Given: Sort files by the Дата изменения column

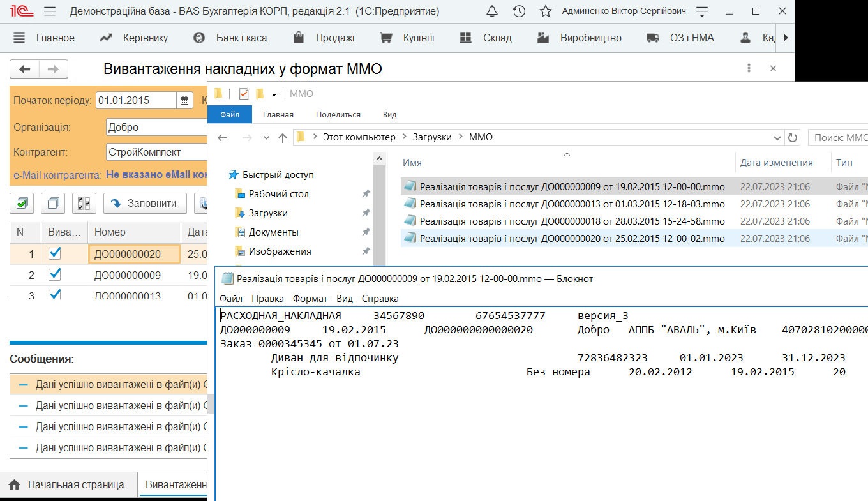Looking at the screenshot, I should tap(777, 163).
